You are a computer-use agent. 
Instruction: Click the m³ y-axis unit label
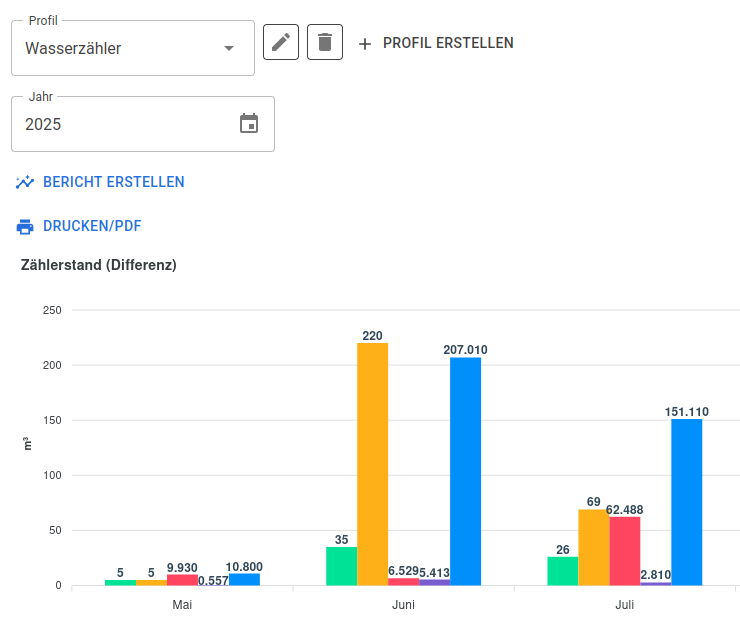coord(27,443)
